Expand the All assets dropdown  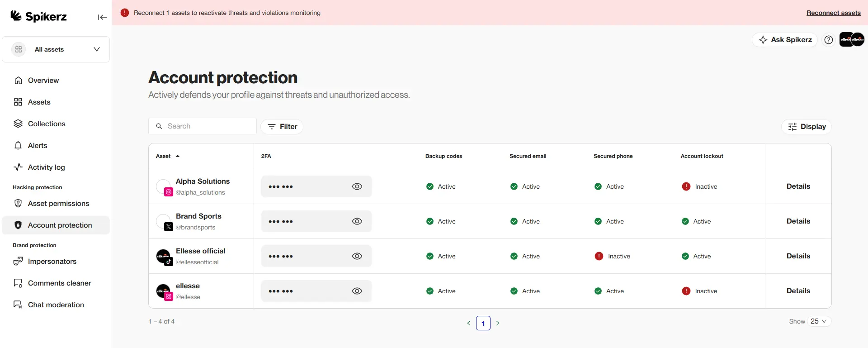pyautogui.click(x=56, y=49)
